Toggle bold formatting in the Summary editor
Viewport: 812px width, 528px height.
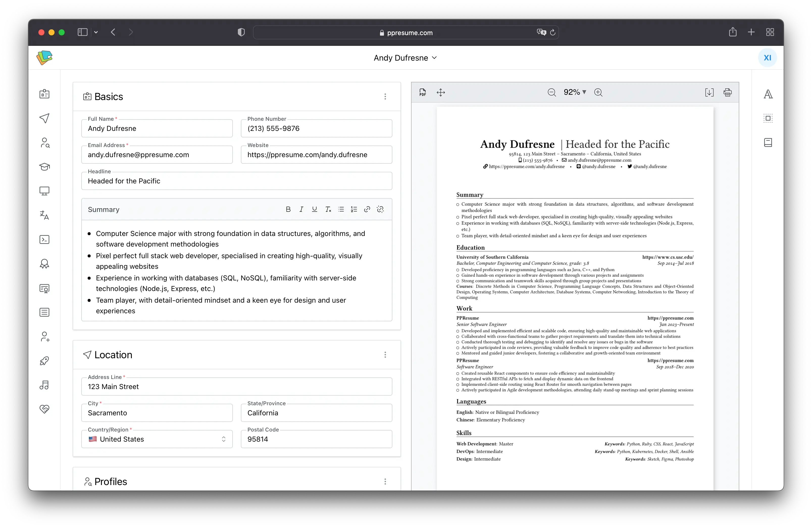(288, 209)
